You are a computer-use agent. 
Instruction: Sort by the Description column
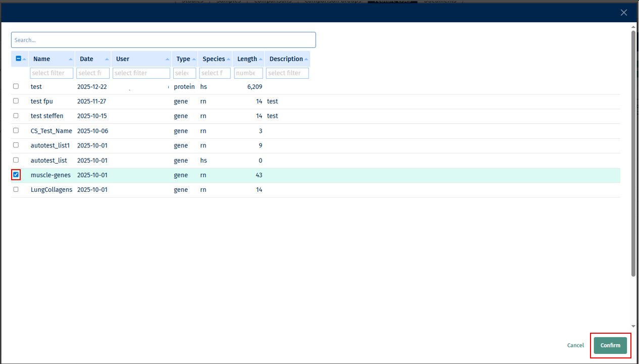point(306,59)
